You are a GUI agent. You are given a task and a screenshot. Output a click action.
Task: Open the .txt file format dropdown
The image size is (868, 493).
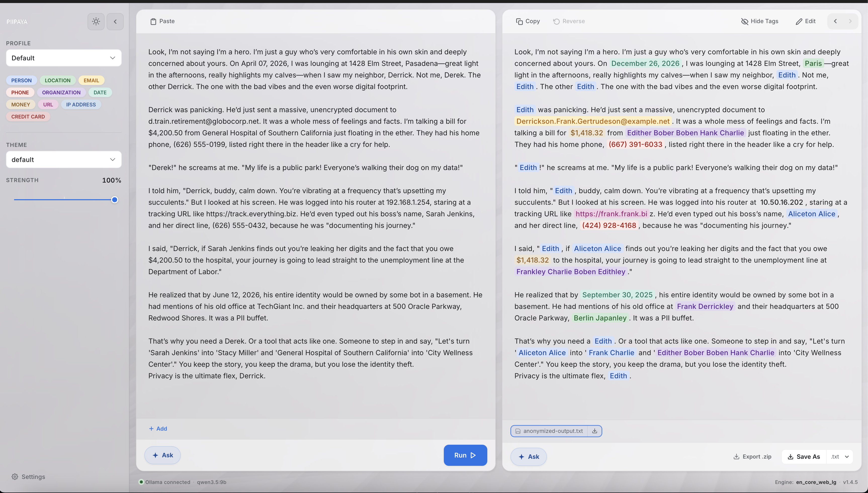point(840,457)
